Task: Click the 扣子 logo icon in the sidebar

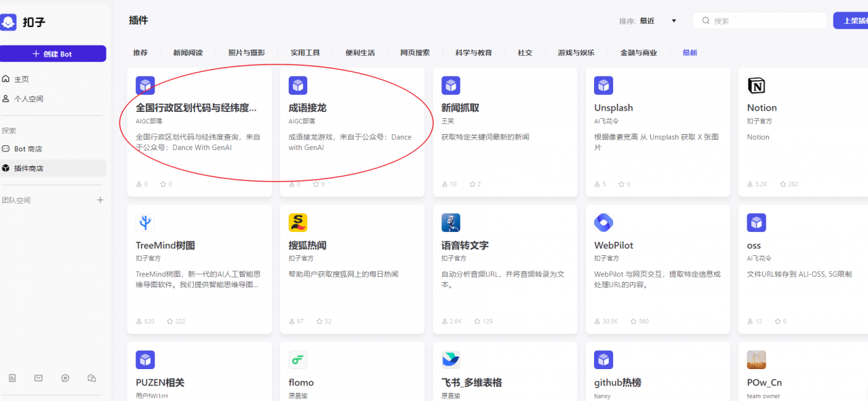Action: click(x=8, y=22)
